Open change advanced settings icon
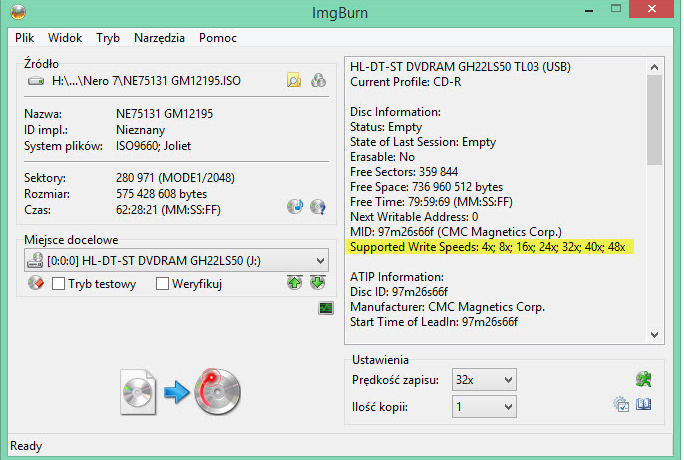The width and height of the screenshot is (684, 460). click(x=621, y=404)
